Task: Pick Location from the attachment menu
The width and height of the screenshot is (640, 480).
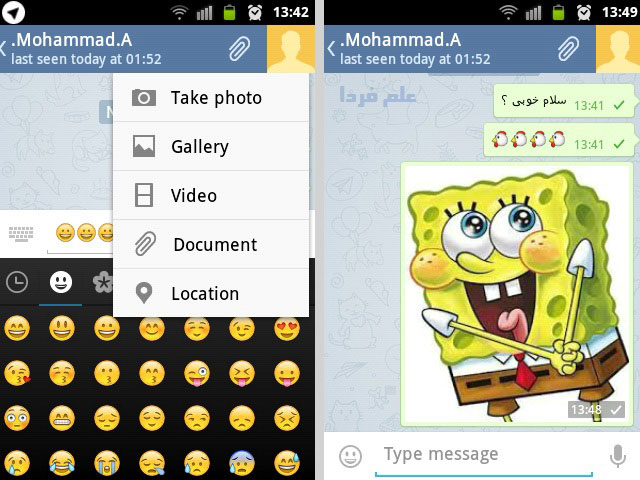Action: [x=211, y=293]
